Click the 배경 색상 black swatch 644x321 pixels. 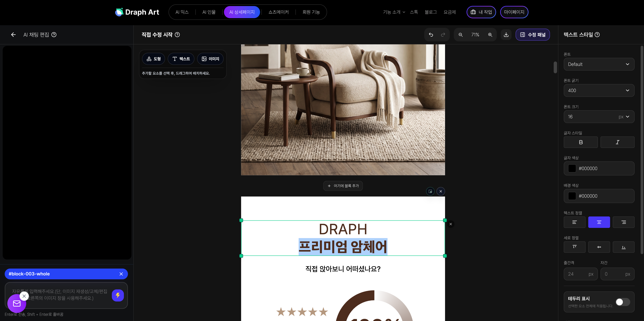tap(572, 196)
